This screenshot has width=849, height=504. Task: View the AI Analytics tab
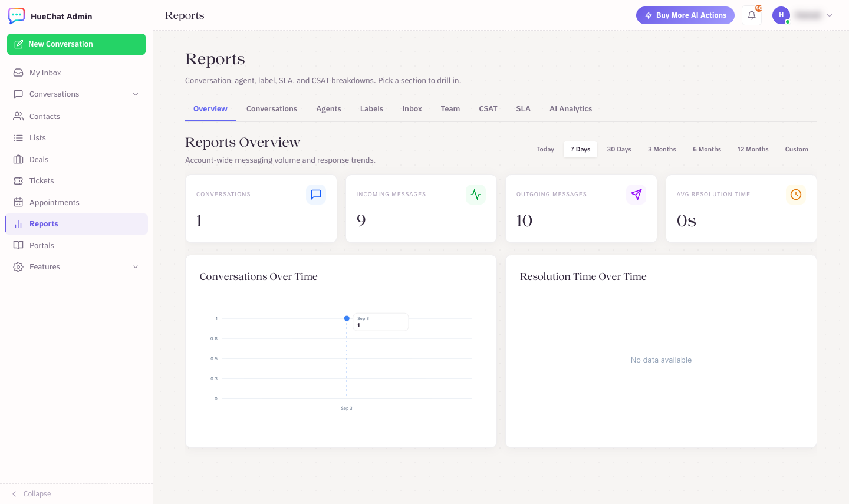tap(571, 109)
